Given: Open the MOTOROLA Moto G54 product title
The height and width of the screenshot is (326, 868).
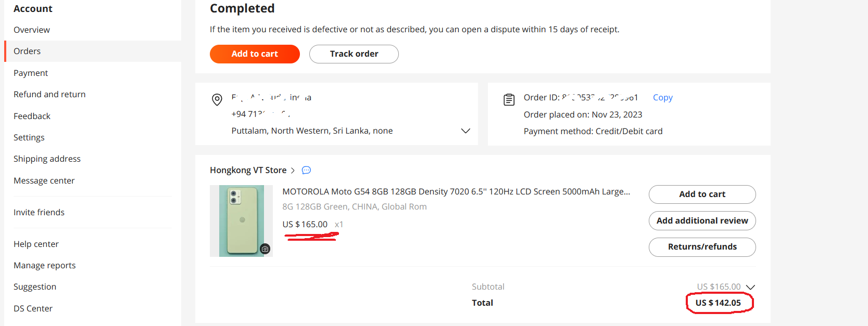Looking at the screenshot, I should point(456,191).
